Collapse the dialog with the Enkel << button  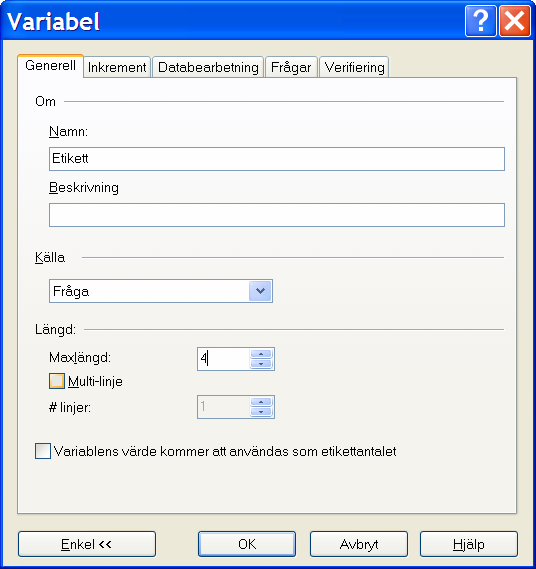tap(87, 544)
